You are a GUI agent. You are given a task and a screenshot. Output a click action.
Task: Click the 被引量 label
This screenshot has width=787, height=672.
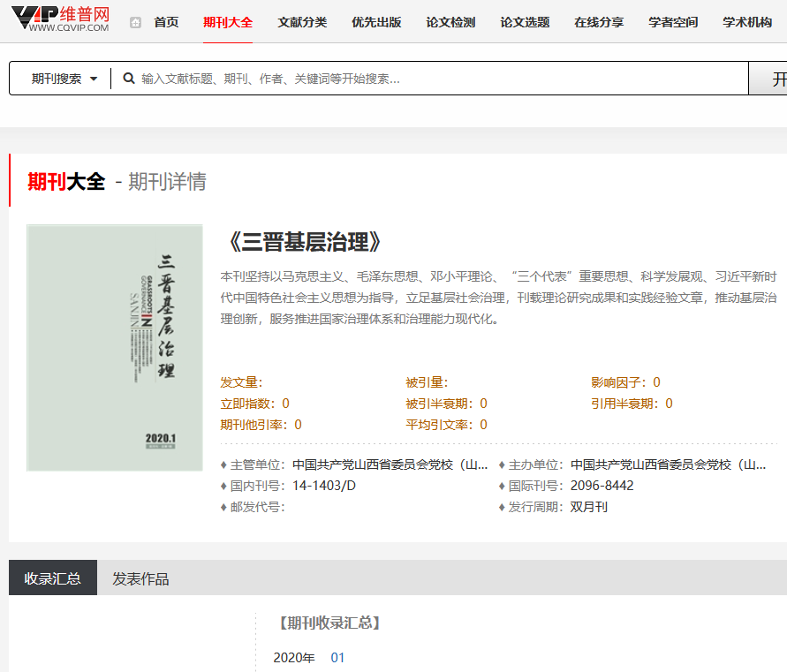[x=427, y=382]
